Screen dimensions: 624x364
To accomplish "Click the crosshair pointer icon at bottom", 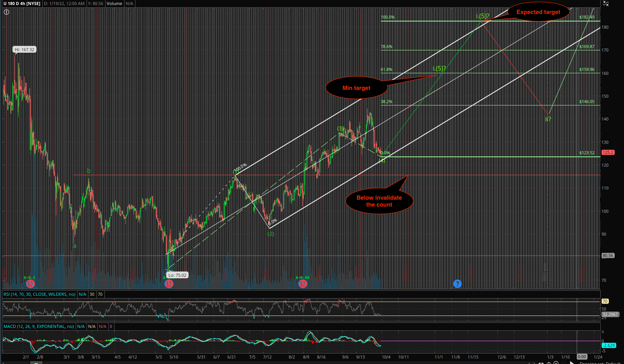I will tap(549, 363).
